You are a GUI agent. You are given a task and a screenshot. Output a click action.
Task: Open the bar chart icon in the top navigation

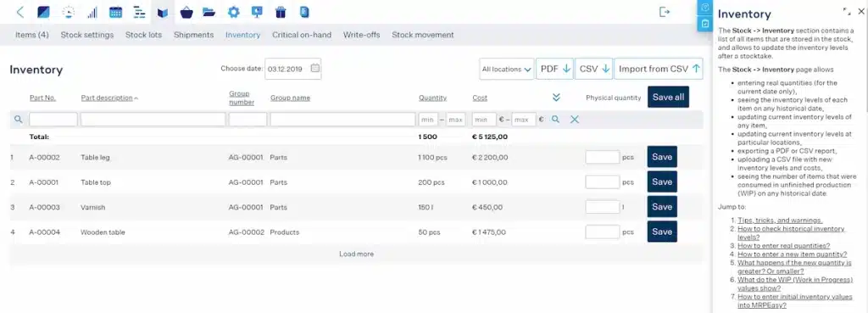pos(92,12)
